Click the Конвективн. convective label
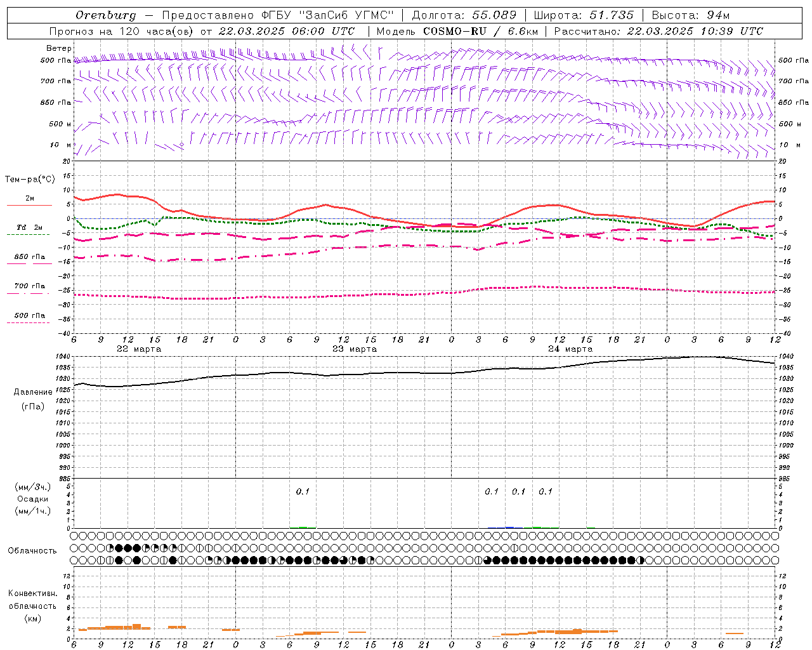 [x=32, y=594]
